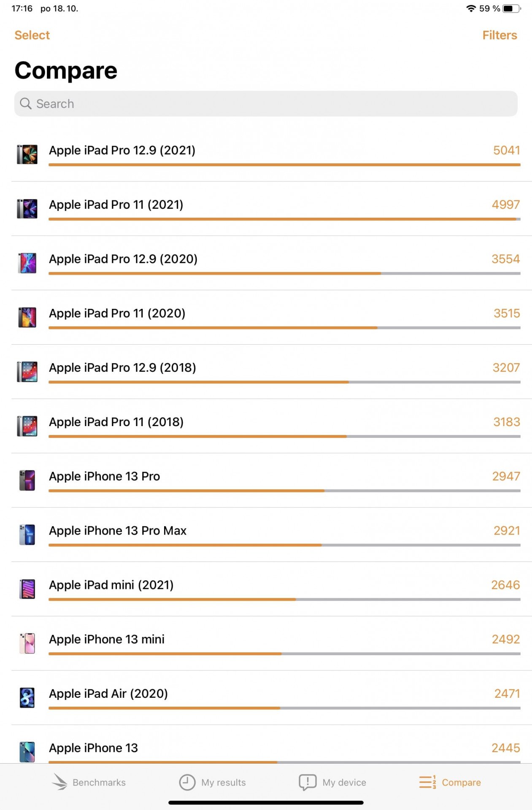
Task: Tap the iPad mini (2021) device image
Action: coord(27,589)
